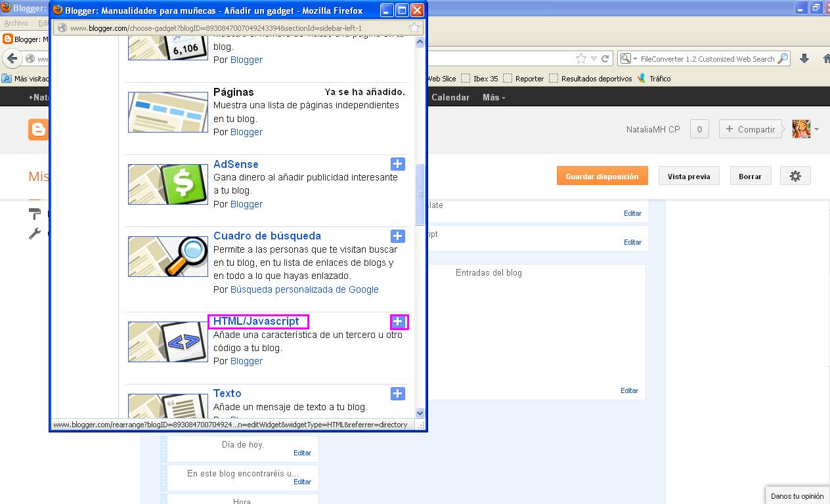Open the AdSense gadget title link
Screen dimensions: 830x504
(236, 164)
